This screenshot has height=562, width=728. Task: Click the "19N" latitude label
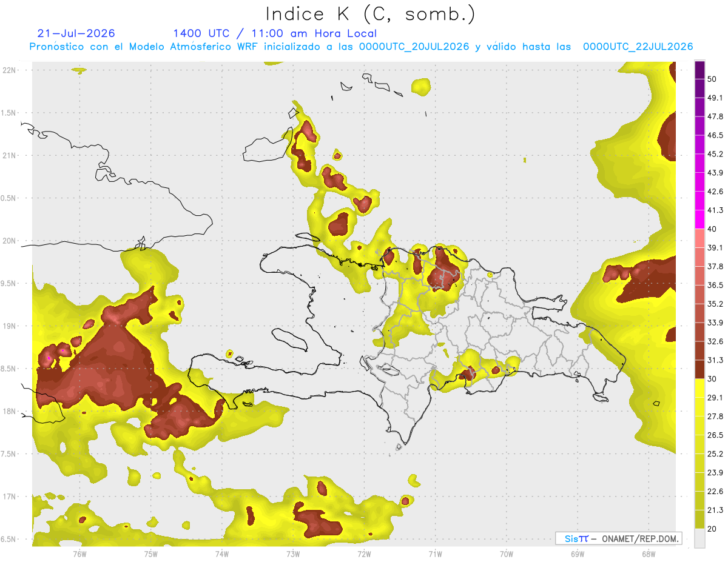tap(10, 326)
